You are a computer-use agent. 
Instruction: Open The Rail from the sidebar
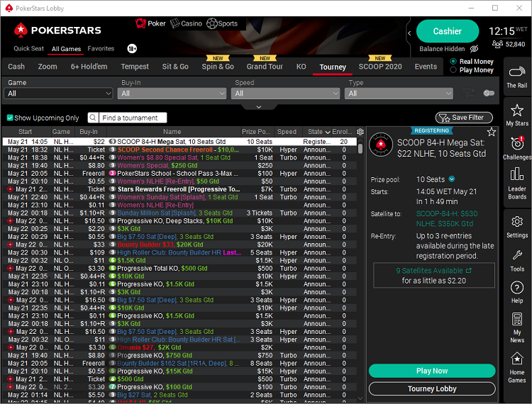(516, 74)
